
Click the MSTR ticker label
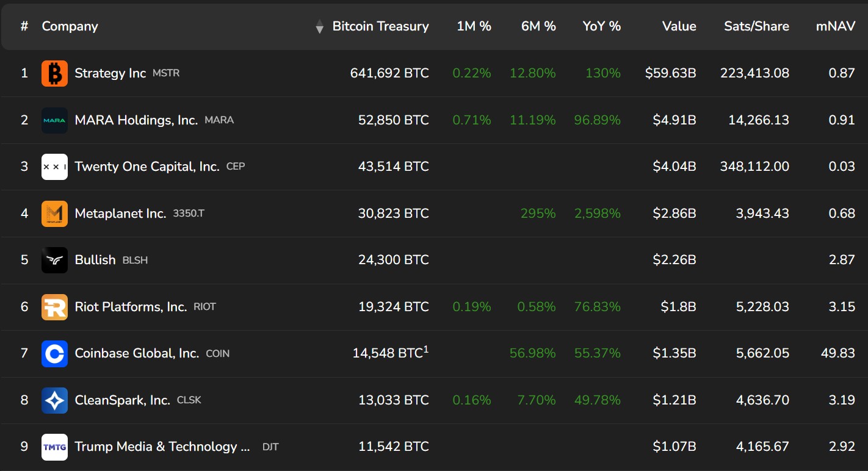(x=166, y=73)
